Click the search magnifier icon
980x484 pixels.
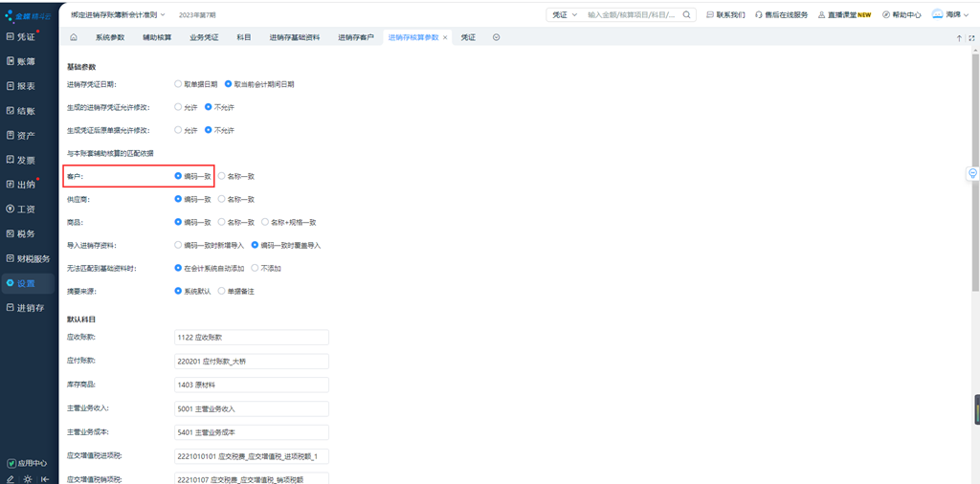(686, 14)
